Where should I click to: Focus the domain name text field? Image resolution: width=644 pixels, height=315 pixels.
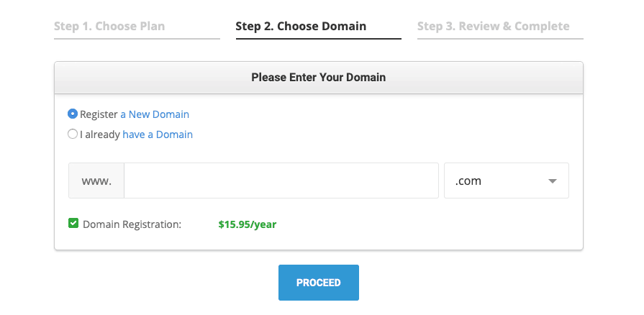pos(281,181)
